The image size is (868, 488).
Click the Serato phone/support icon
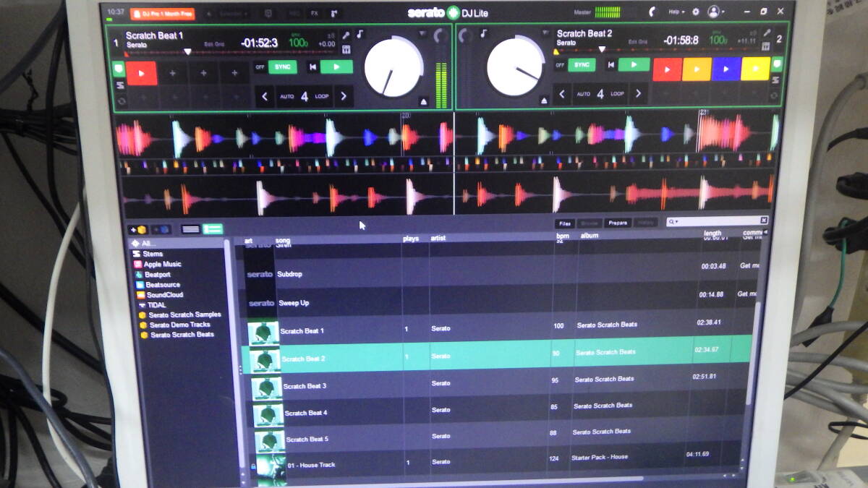tap(652, 12)
